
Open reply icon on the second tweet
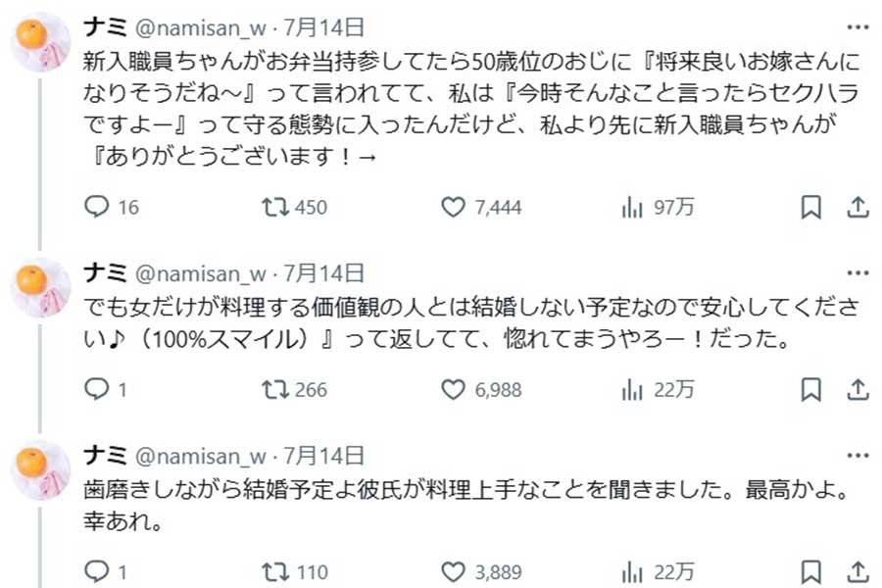[x=97, y=390]
